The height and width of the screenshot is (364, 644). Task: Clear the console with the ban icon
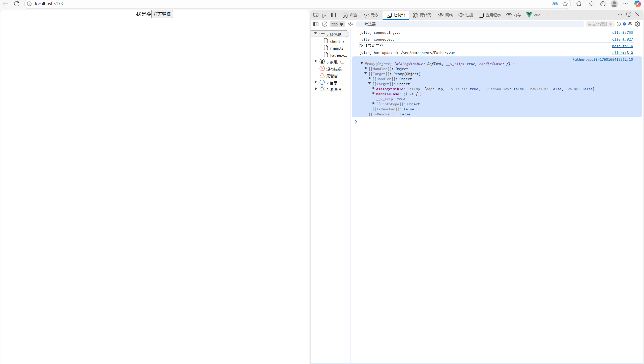(x=325, y=24)
